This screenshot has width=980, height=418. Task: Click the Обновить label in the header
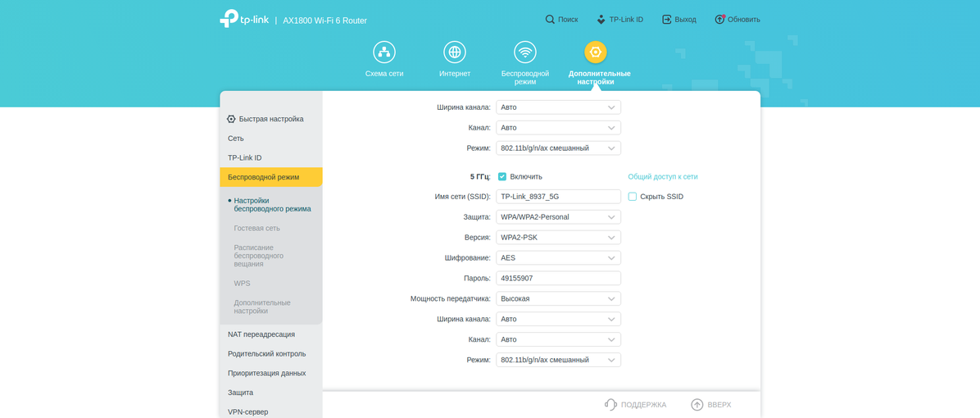point(744,20)
